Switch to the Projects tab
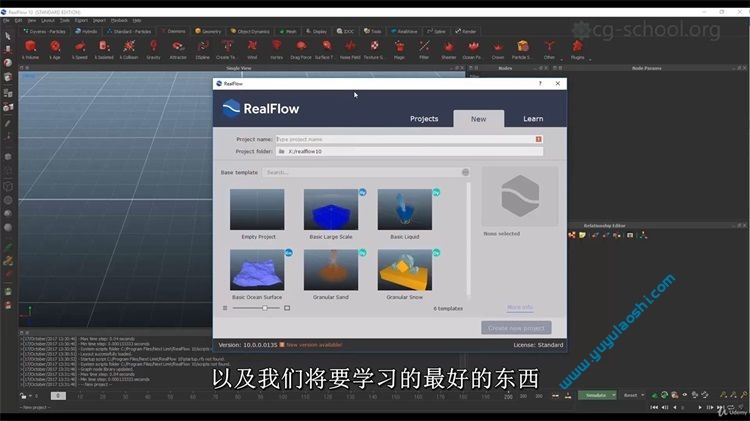The height and width of the screenshot is (421, 750). point(424,119)
